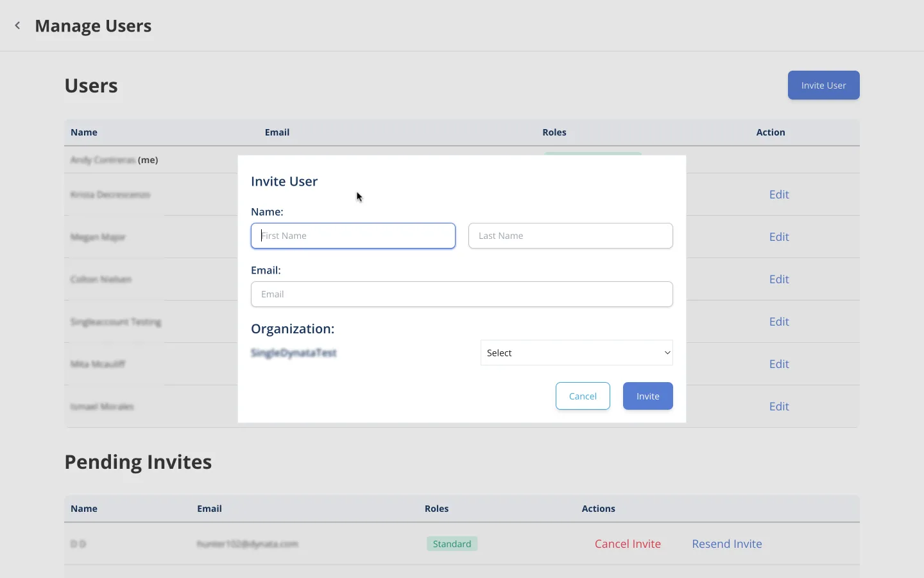
Task: Cancel the Invite User dialog
Action: coord(583,396)
